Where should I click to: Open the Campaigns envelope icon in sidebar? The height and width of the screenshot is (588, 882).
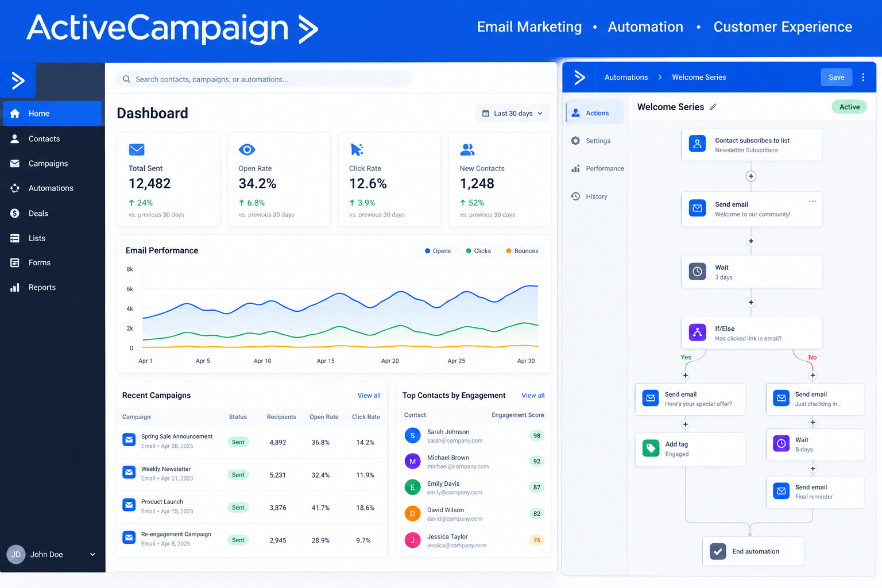coord(15,164)
